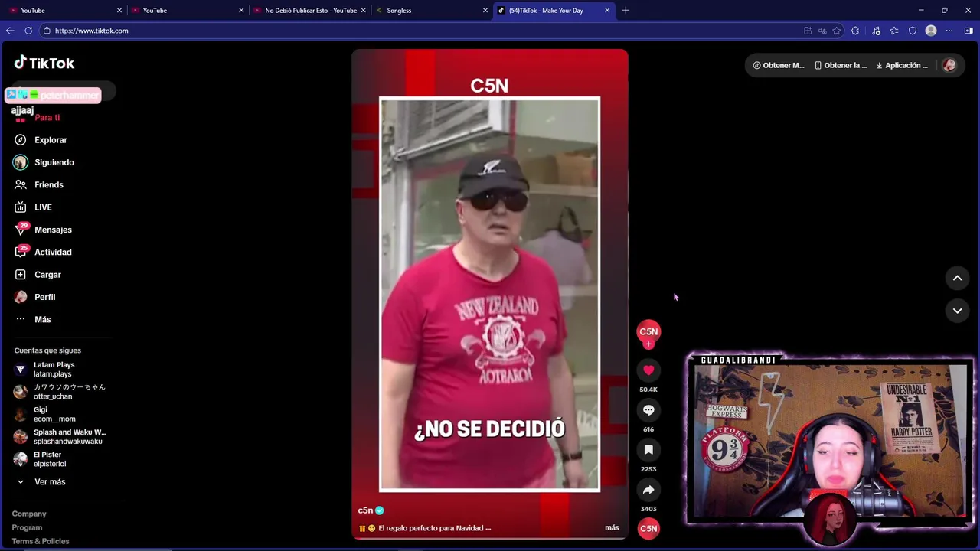Click Obtener la... app button

(x=841, y=65)
